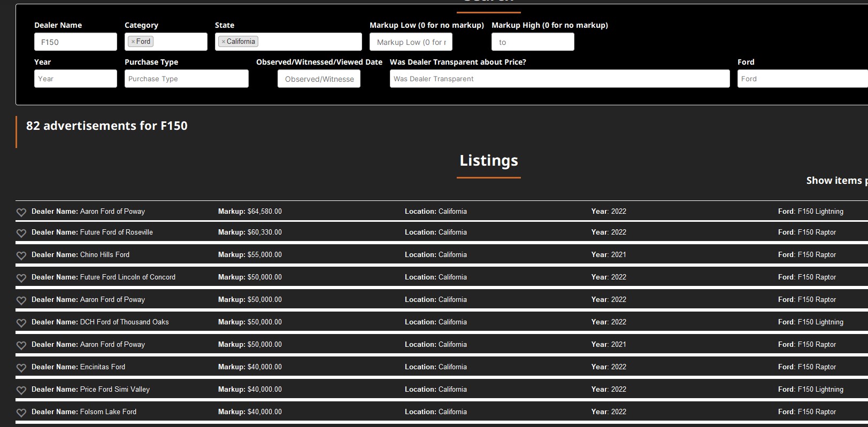Screen dimensions: 868x427
Task: Favorite the Folsom Lake Ford listing
Action: pyautogui.click(x=21, y=413)
